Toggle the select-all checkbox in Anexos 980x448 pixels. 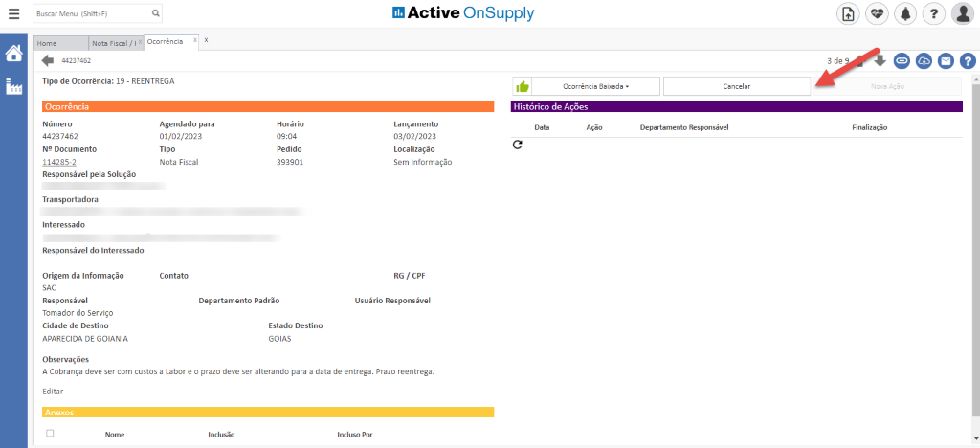[50, 434]
